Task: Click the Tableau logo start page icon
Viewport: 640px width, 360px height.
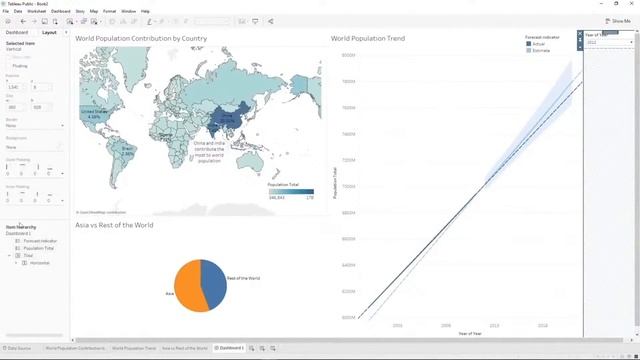Action: point(8,21)
